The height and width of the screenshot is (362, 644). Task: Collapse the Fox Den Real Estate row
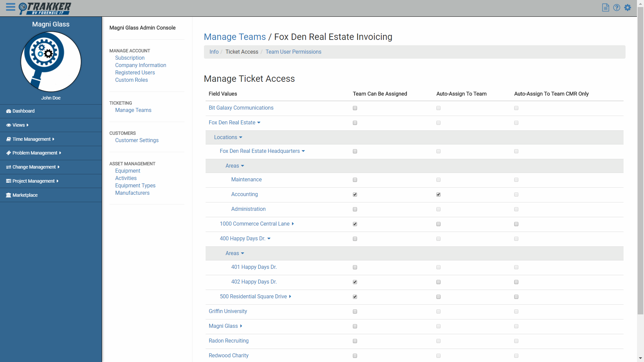click(x=259, y=123)
